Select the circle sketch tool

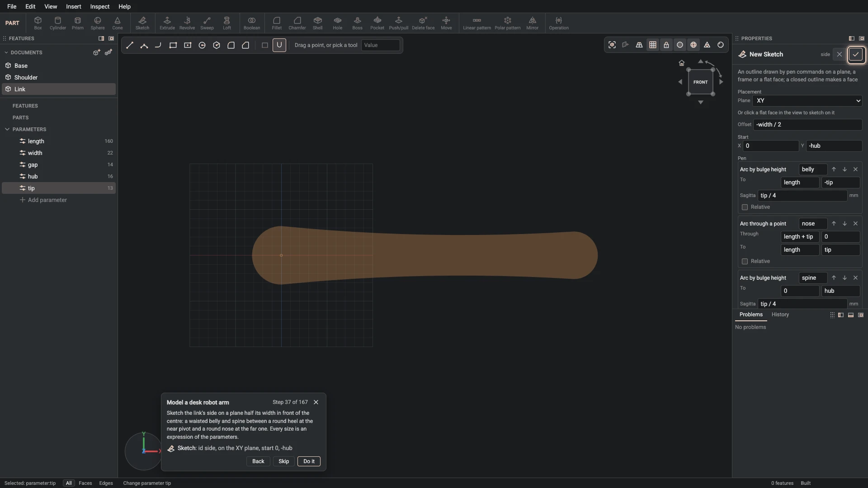pyautogui.click(x=202, y=45)
